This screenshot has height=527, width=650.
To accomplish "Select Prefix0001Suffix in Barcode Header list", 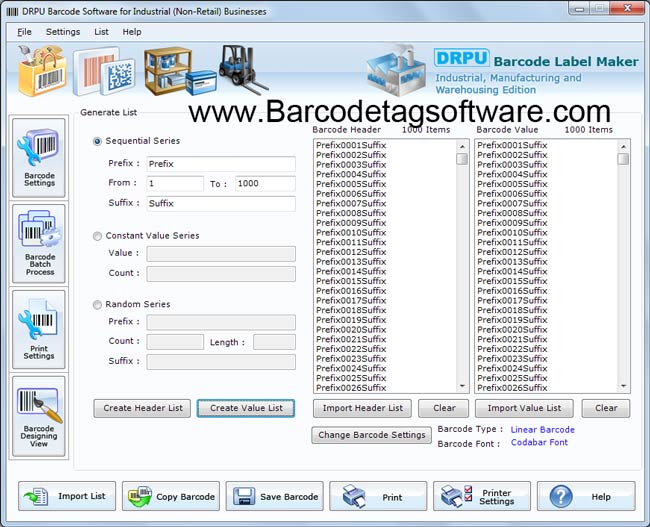I will [351, 145].
